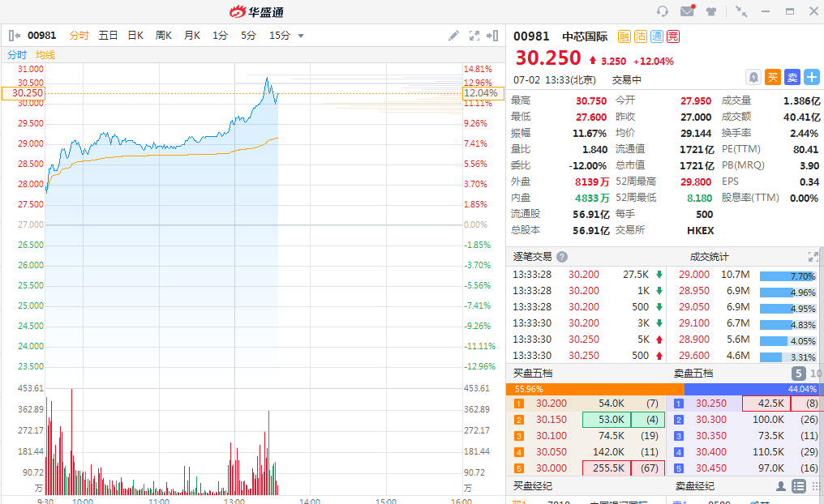Click the 成交统计 section header
This screenshot has width=824, height=504.
(709, 257)
